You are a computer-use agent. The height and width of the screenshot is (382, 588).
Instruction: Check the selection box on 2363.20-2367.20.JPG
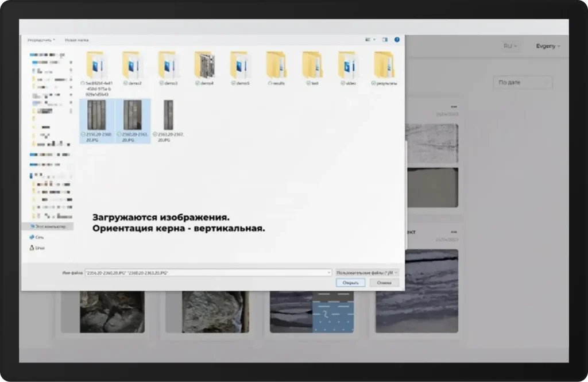tap(156, 134)
